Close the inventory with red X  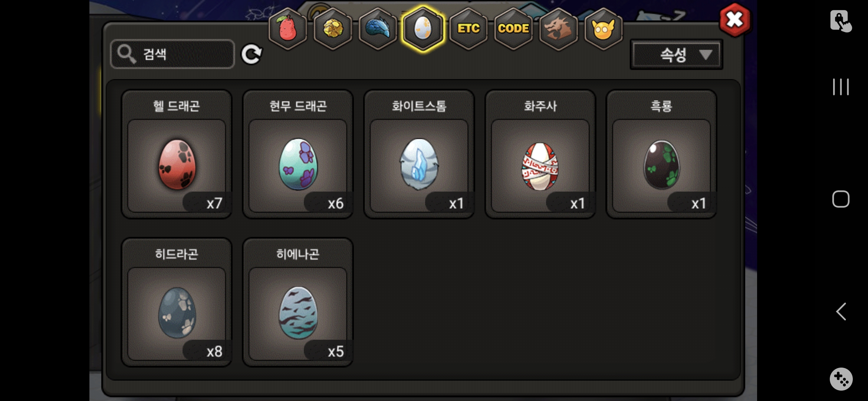pyautogui.click(x=734, y=20)
